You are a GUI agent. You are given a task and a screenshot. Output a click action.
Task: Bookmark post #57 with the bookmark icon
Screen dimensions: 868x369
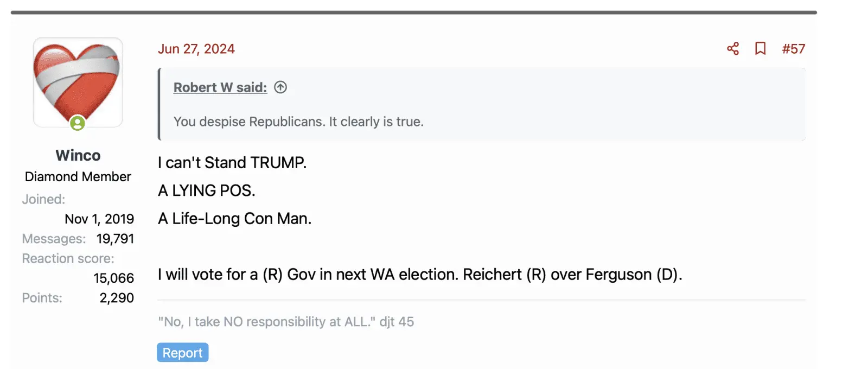tap(761, 49)
